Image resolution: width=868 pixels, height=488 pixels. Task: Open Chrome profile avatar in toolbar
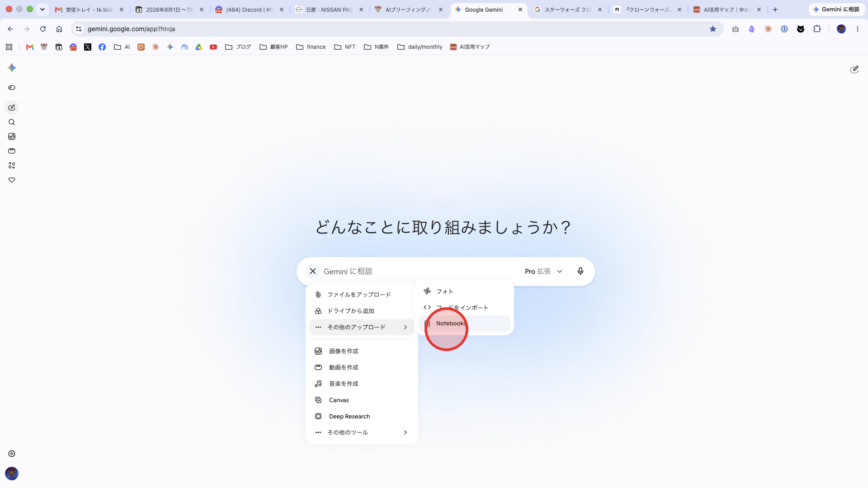pyautogui.click(x=841, y=29)
